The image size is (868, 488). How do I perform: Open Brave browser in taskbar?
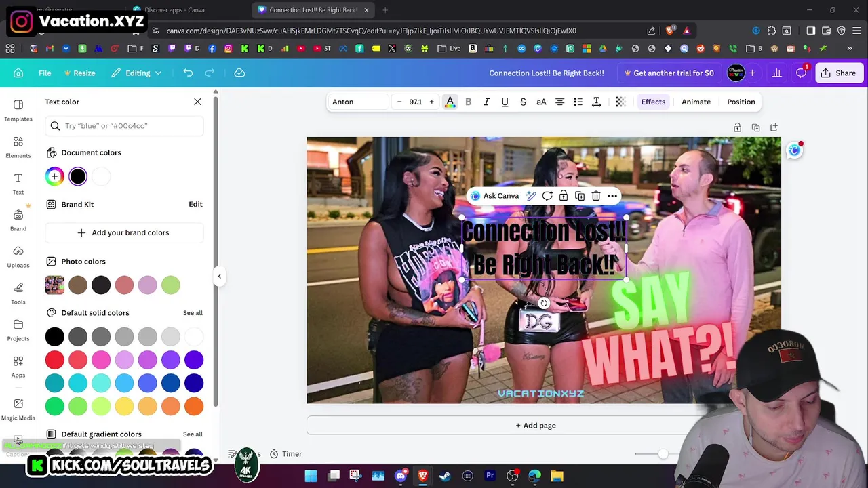coord(422,476)
